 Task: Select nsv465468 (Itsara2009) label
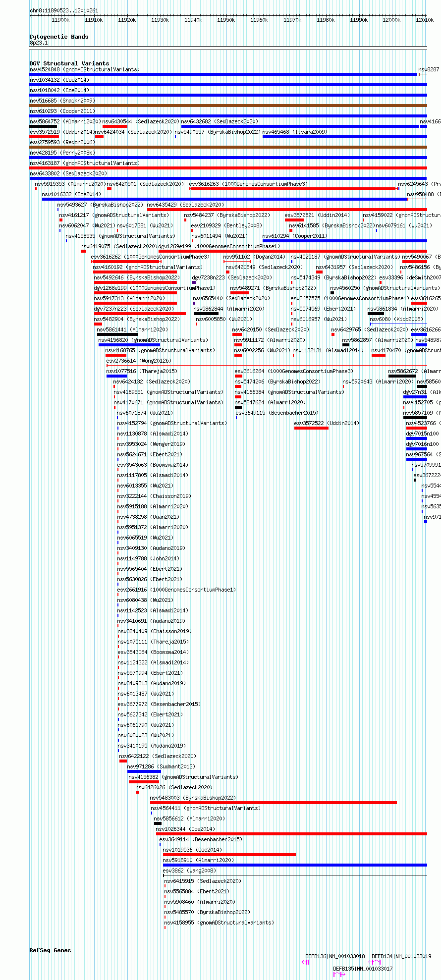(295, 132)
